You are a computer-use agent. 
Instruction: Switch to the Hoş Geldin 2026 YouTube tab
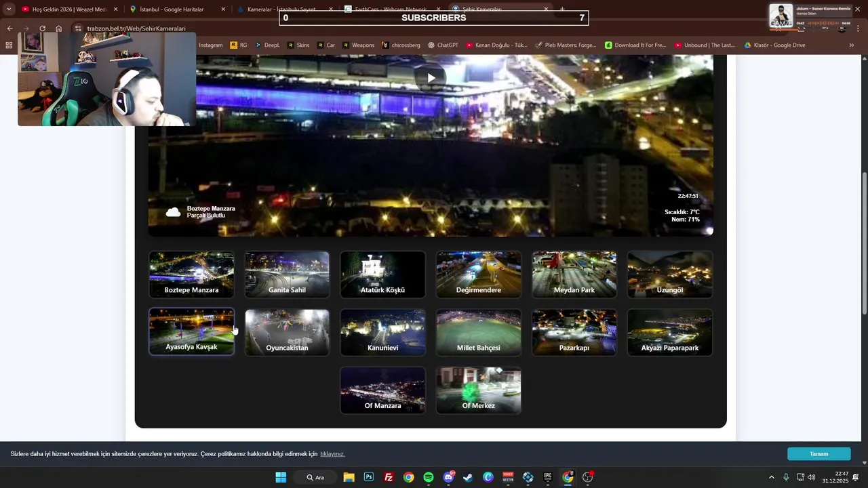coord(68,9)
